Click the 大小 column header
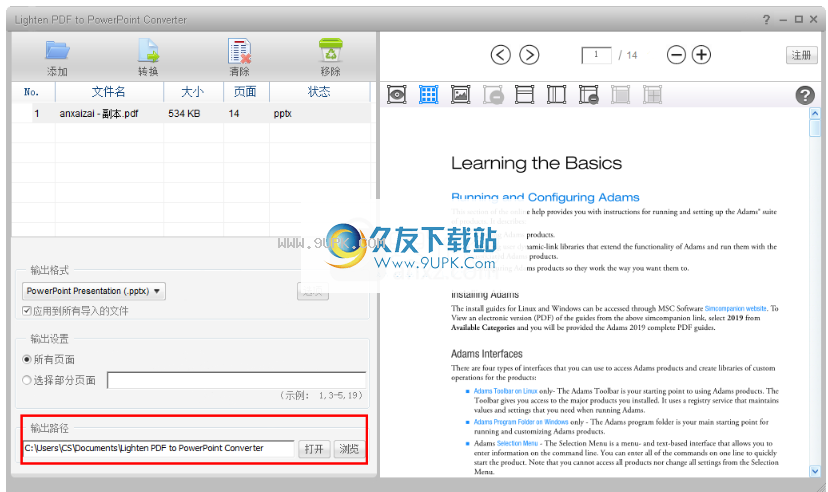The width and height of the screenshot is (828, 492). (x=193, y=92)
